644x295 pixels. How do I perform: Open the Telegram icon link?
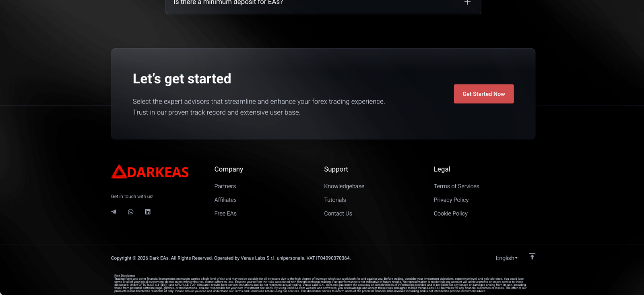tap(114, 212)
